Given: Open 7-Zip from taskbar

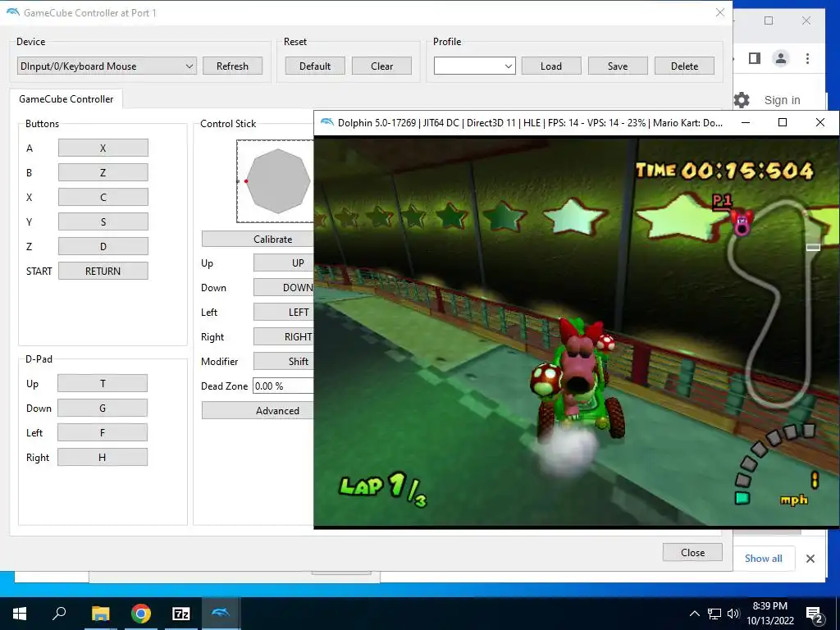Looking at the screenshot, I should pos(181,614).
